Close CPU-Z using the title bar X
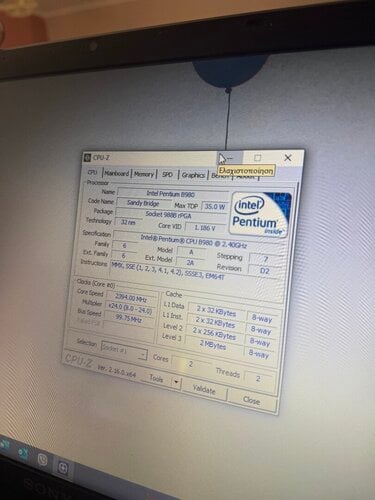This screenshot has height=500, width=375. coord(288,158)
